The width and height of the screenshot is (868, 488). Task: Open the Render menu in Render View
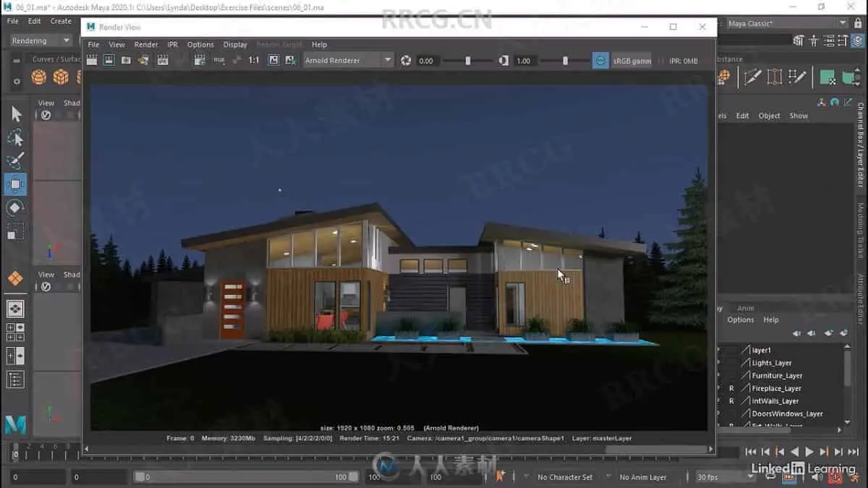146,45
